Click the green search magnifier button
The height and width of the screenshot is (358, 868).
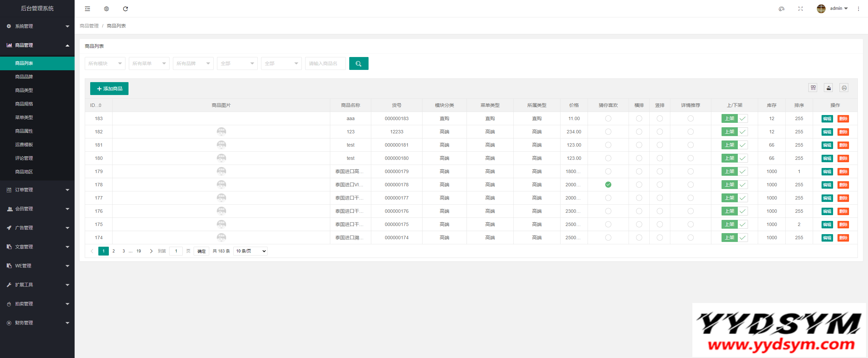point(359,63)
